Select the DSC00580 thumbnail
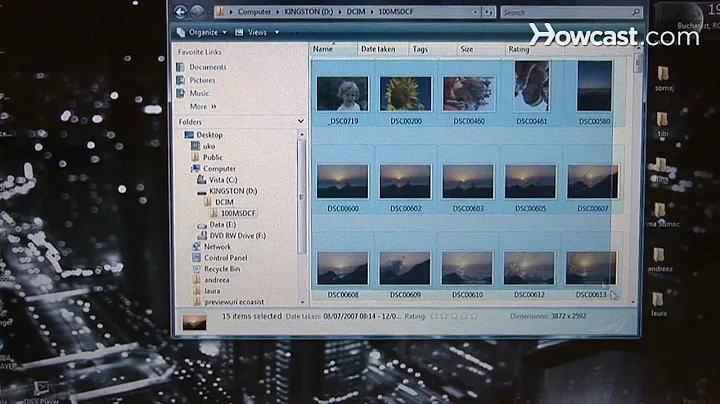The image size is (720, 404). (594, 86)
